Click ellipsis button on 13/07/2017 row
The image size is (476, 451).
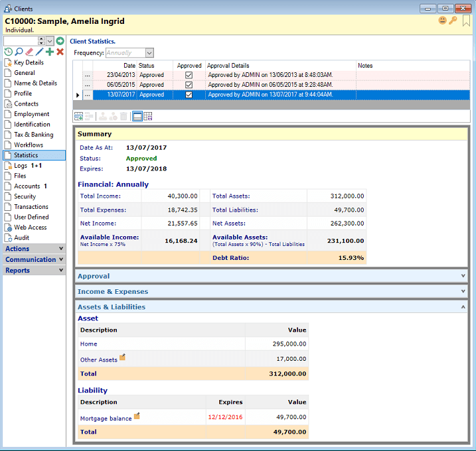pos(88,95)
